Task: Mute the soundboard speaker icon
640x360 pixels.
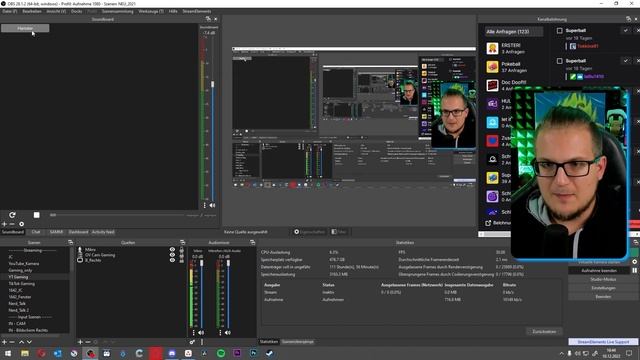Action: pos(212,205)
